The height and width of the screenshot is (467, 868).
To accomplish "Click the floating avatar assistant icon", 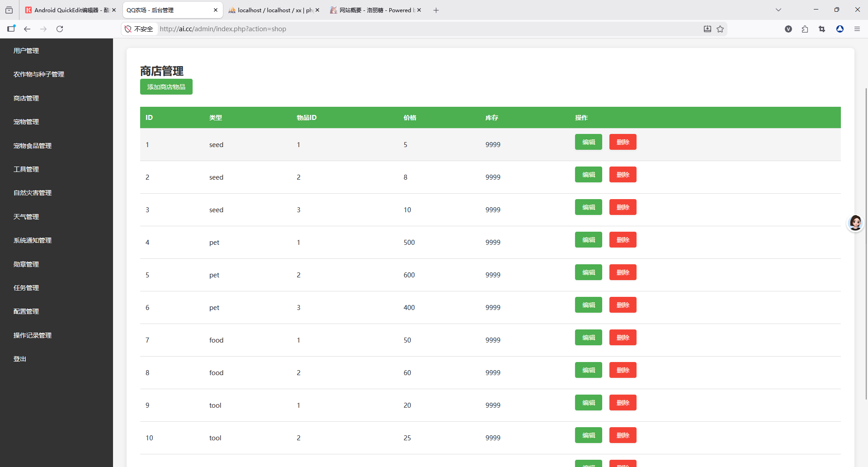I will (x=855, y=223).
